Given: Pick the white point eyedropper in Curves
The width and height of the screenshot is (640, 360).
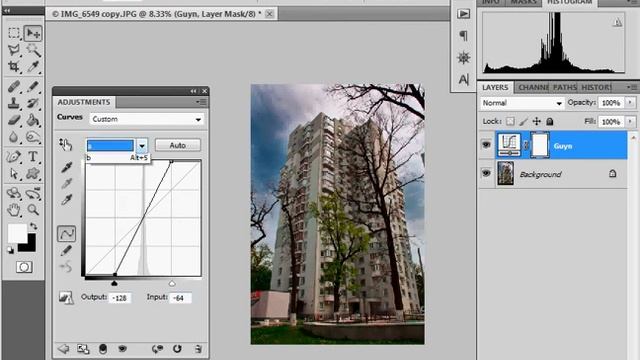Looking at the screenshot, I should click(x=67, y=200).
